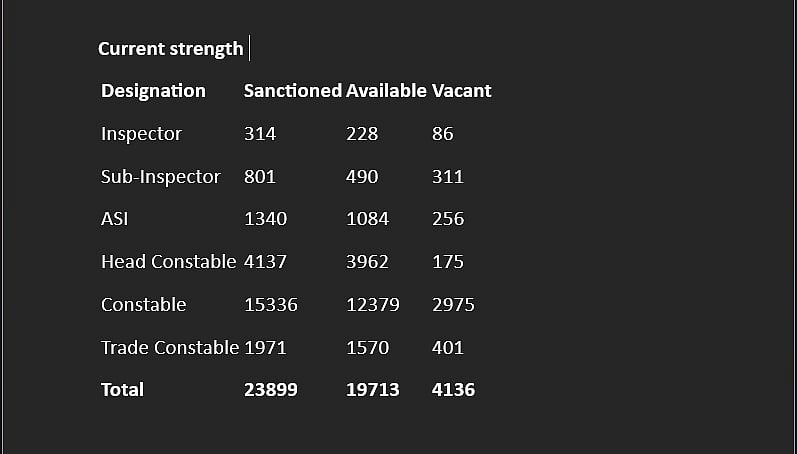Image resolution: width=797 pixels, height=454 pixels.
Task: Select the Constable vacant value 2975
Action: 453,305
